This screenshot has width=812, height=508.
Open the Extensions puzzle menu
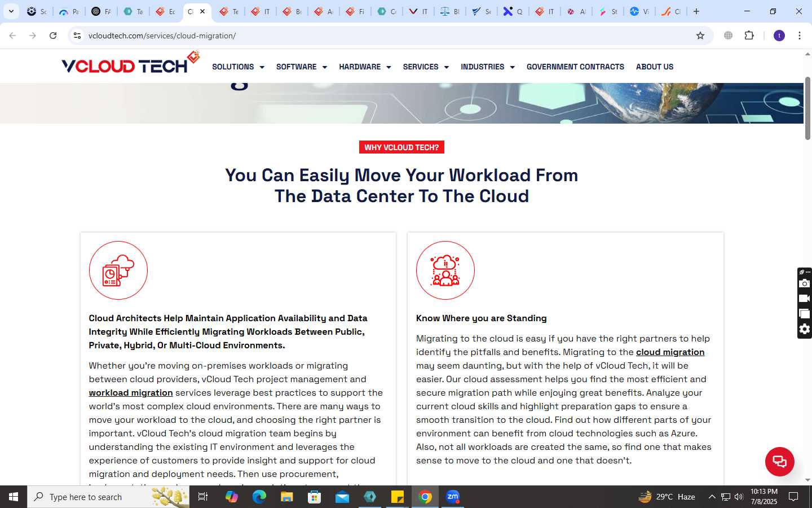749,36
